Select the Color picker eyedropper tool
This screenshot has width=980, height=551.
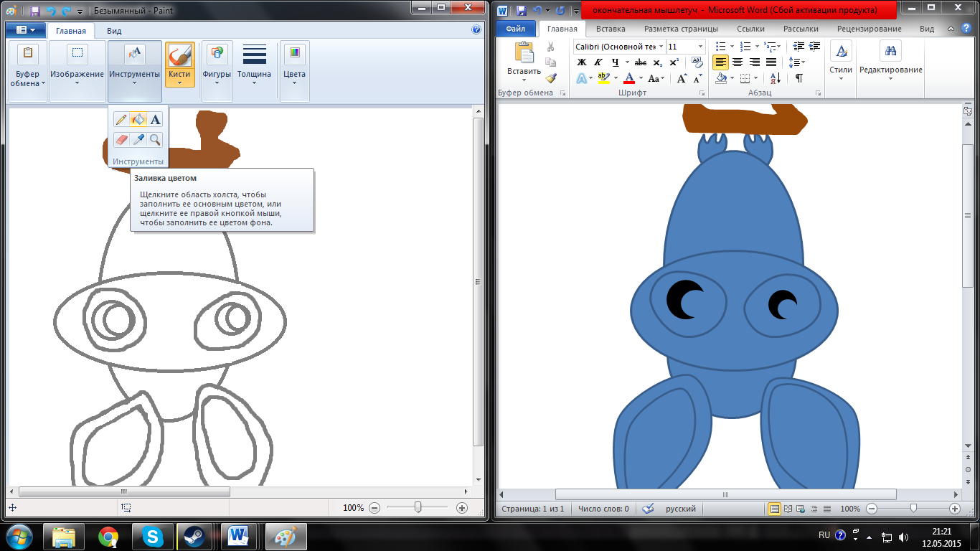138,139
